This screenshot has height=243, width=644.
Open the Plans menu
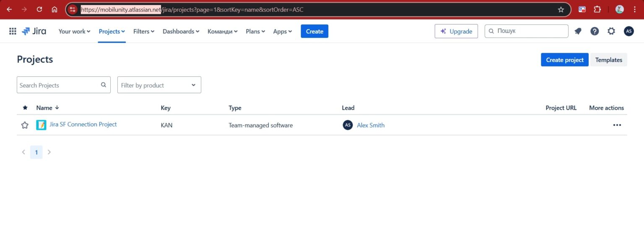[x=255, y=31]
